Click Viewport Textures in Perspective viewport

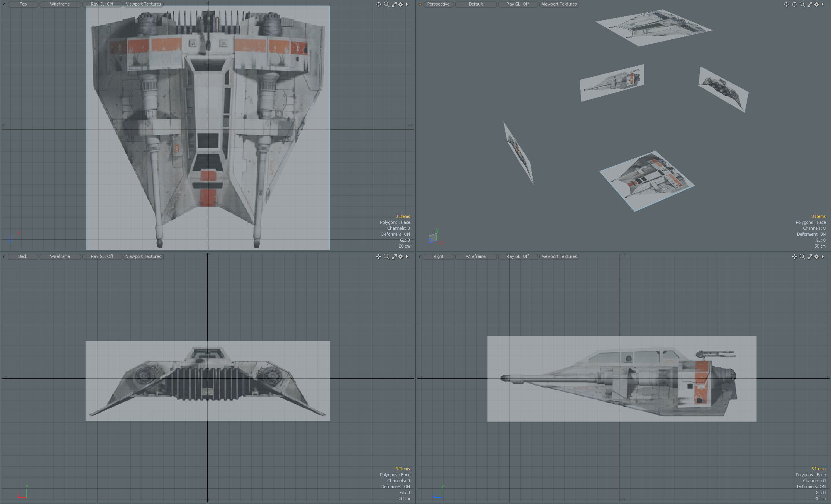tap(559, 4)
